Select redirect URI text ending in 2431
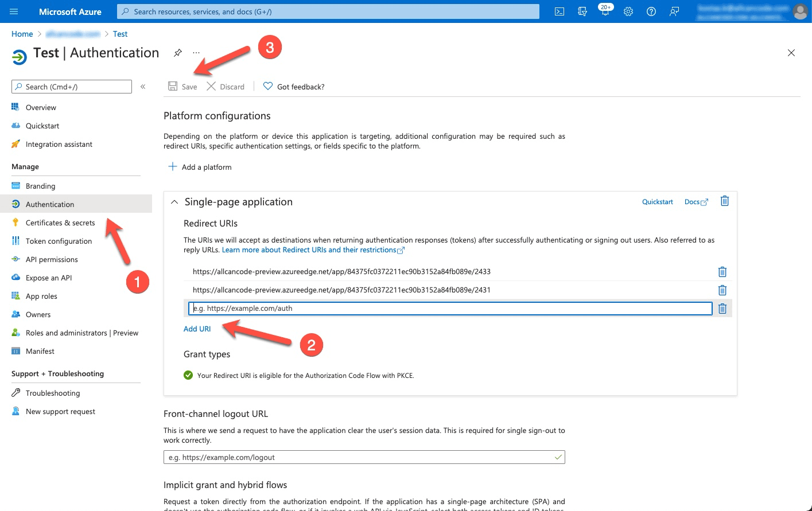The width and height of the screenshot is (812, 511). [341, 290]
